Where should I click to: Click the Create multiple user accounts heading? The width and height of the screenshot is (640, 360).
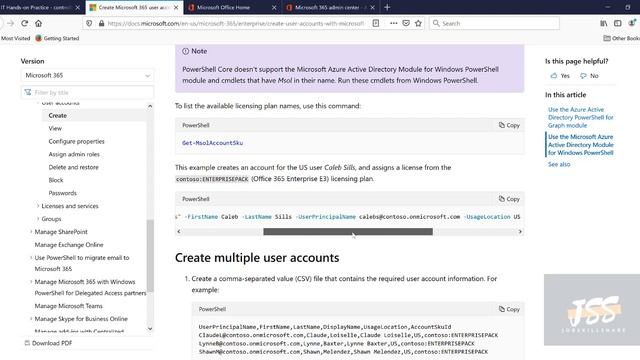click(257, 258)
